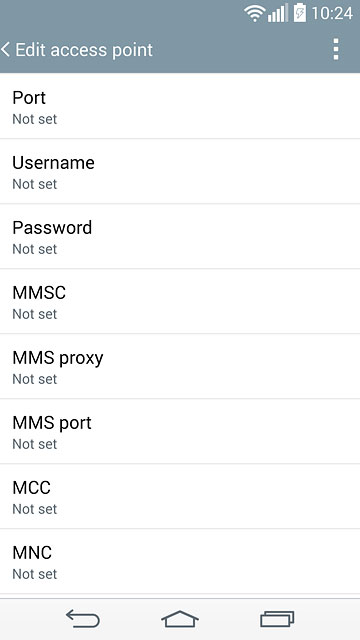Tap the Wi-Fi status icon
This screenshot has height=640, width=360.
[x=255, y=14]
